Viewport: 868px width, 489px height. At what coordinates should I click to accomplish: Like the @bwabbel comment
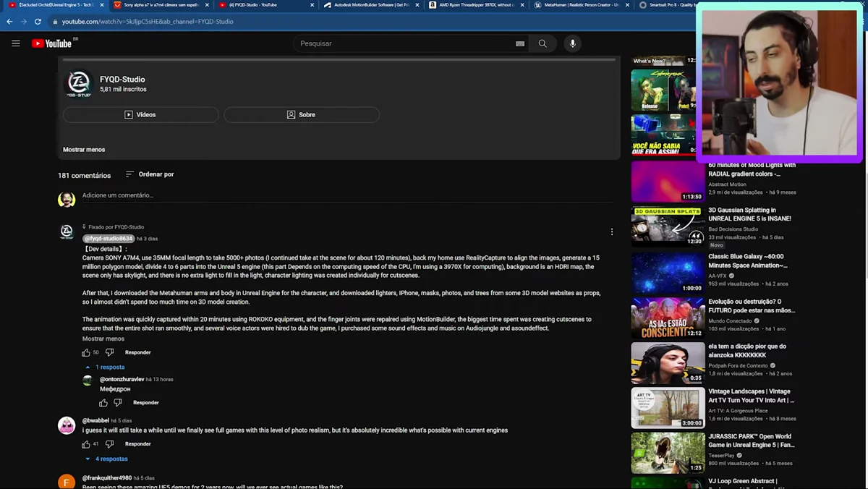point(86,443)
